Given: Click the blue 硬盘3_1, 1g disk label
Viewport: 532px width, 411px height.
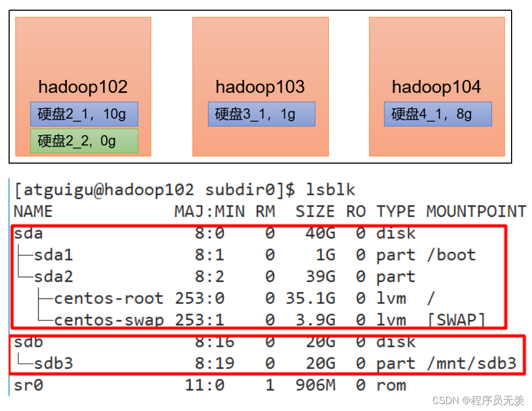Looking at the screenshot, I should 261,113.
